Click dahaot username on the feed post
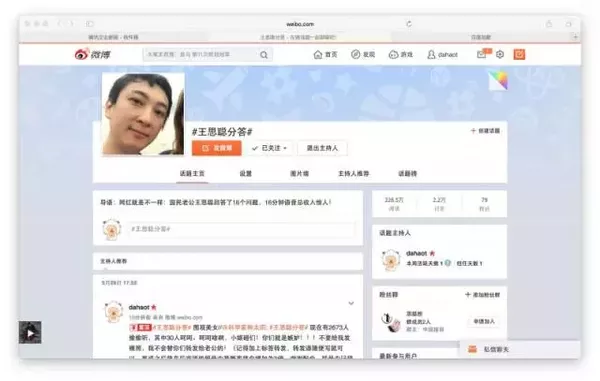This screenshot has height=381, width=600. 139,307
